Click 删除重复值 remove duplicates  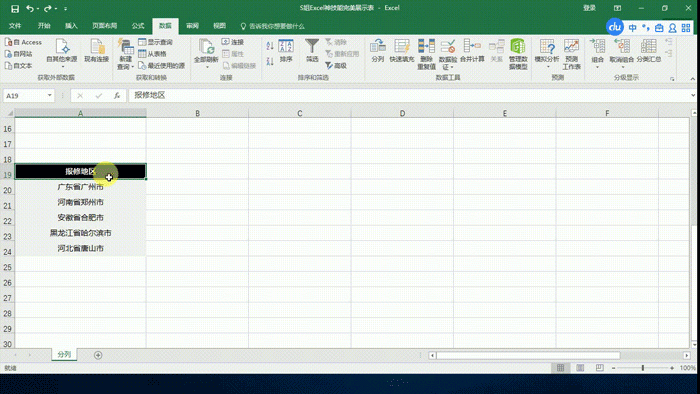click(x=426, y=54)
